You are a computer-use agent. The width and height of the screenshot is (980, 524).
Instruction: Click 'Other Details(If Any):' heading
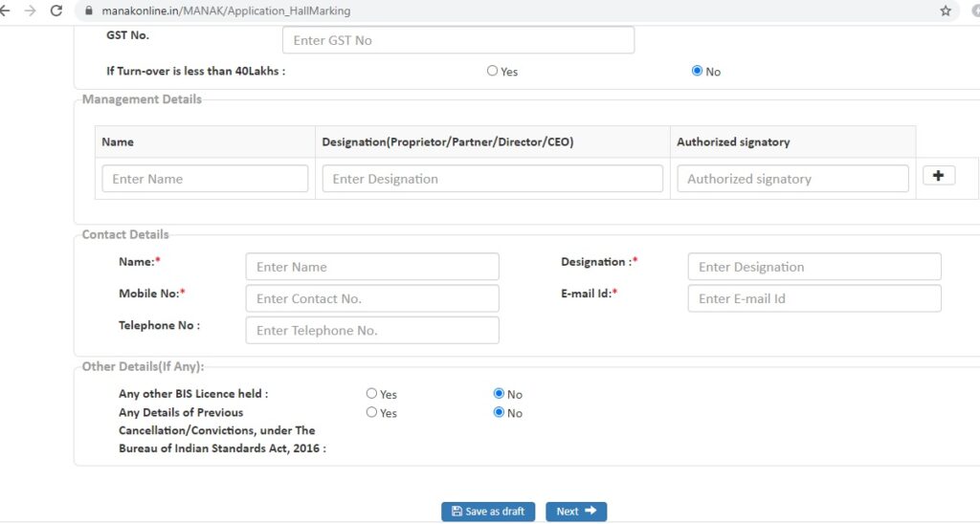(144, 366)
